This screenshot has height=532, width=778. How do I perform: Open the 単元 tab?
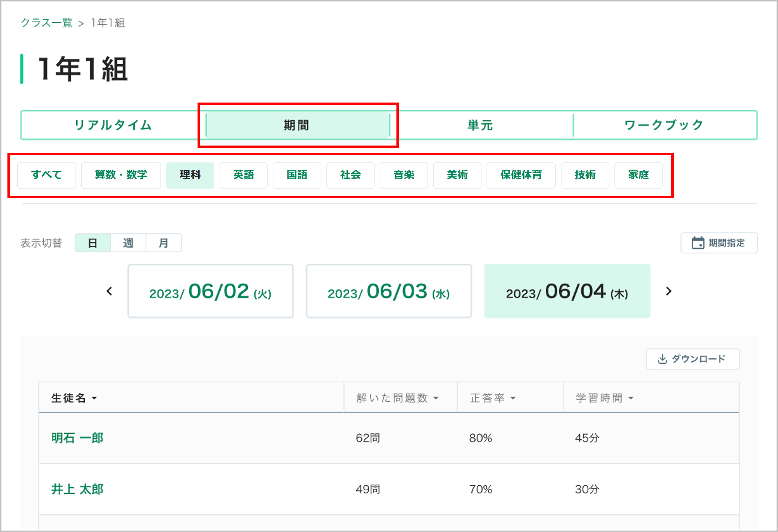pyautogui.click(x=481, y=125)
